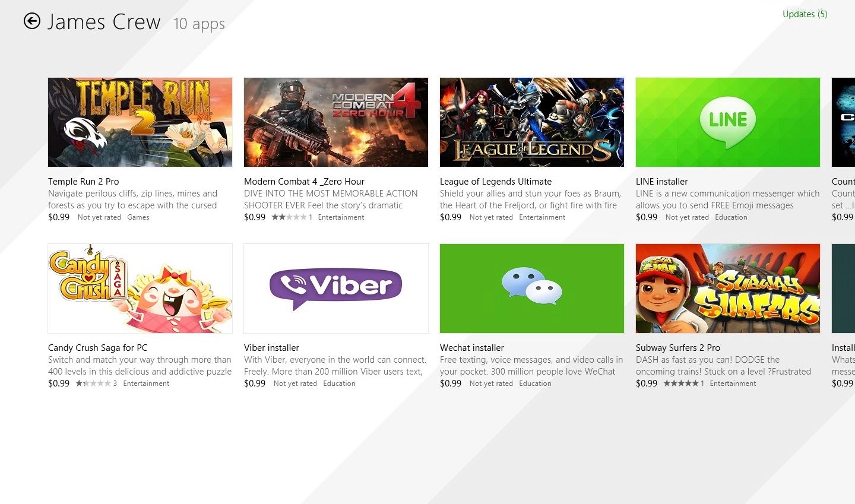Click the 'James Crew' page heading
This screenshot has width=855, height=504.
tap(104, 23)
